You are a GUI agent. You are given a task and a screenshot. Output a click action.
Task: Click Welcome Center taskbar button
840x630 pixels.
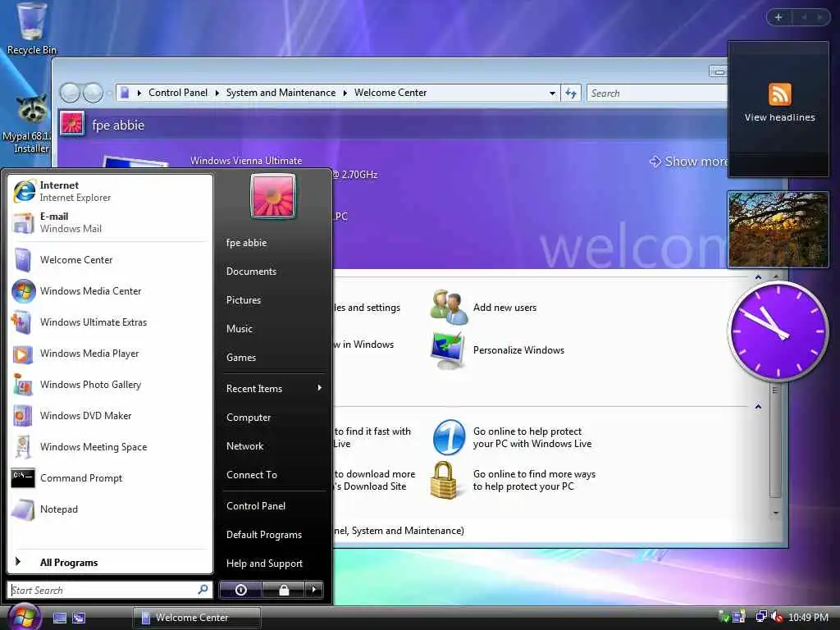click(197, 618)
